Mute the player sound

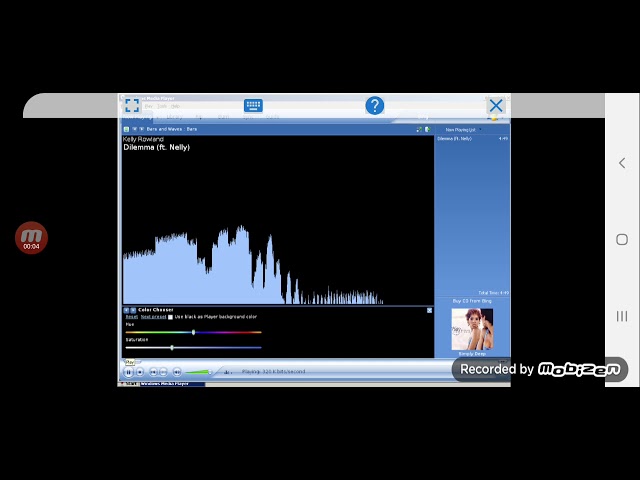coord(177,372)
